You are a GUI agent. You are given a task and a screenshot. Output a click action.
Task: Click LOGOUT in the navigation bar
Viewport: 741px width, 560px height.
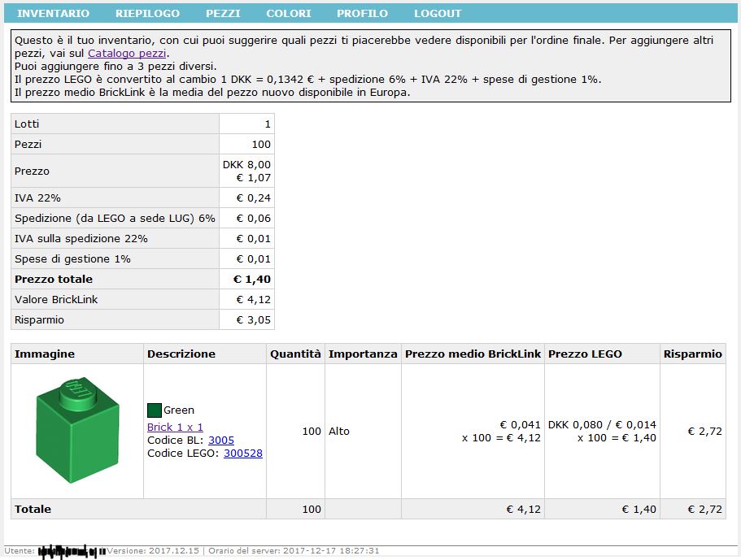[x=438, y=13]
